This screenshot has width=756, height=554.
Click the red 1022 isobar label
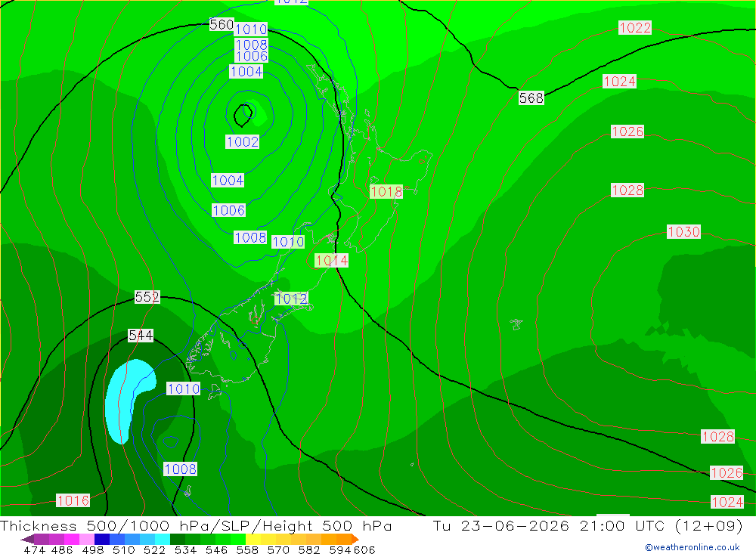coord(635,27)
